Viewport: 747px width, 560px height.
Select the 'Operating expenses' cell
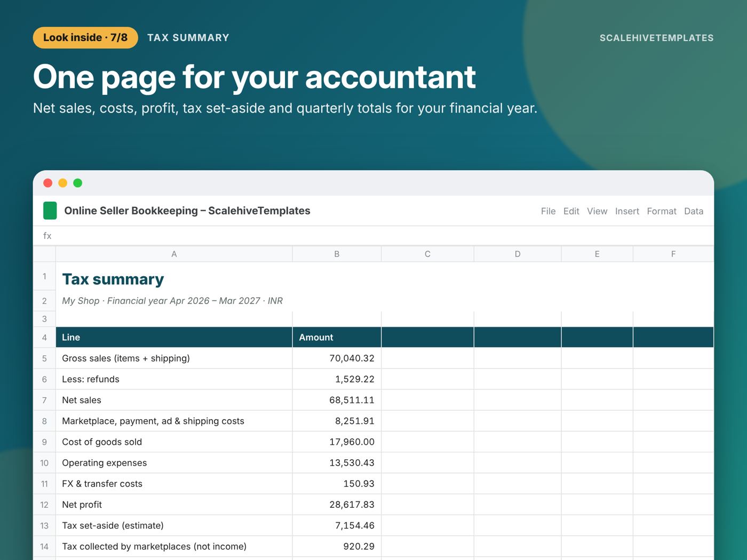tap(174, 463)
